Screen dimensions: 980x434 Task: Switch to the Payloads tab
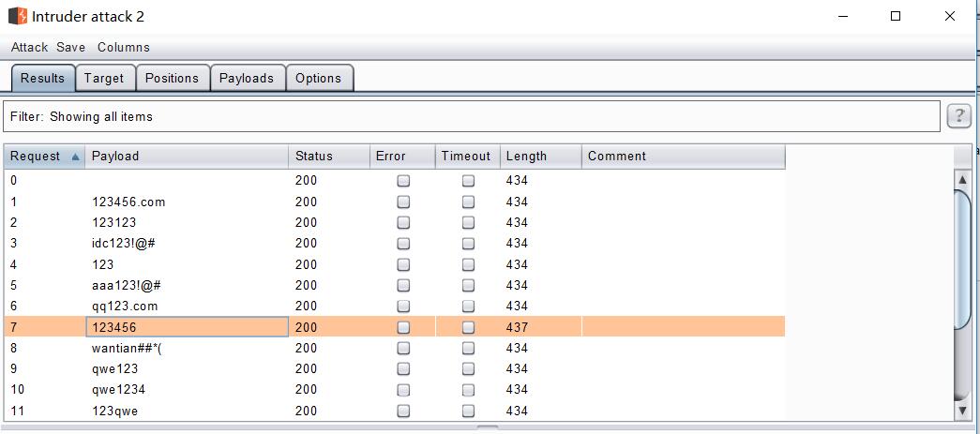247,78
